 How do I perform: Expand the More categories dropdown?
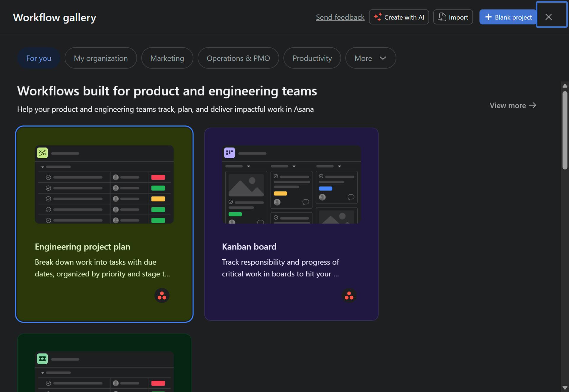click(x=370, y=58)
